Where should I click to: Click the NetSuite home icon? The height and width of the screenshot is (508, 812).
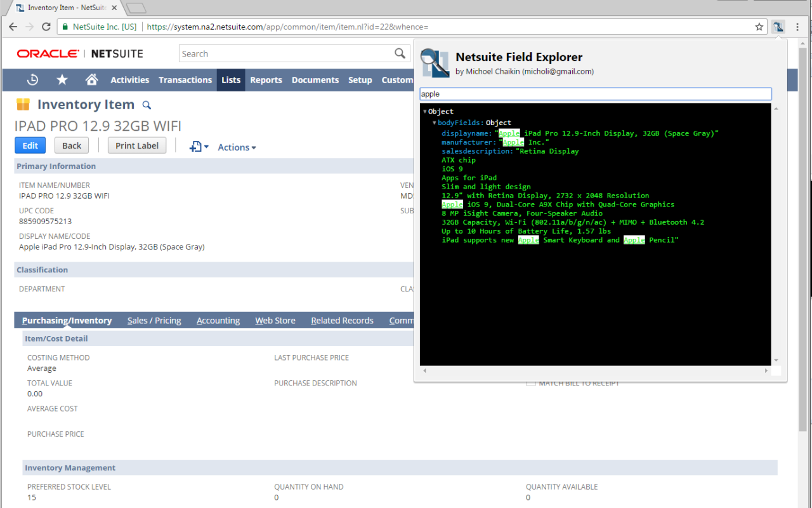91,79
